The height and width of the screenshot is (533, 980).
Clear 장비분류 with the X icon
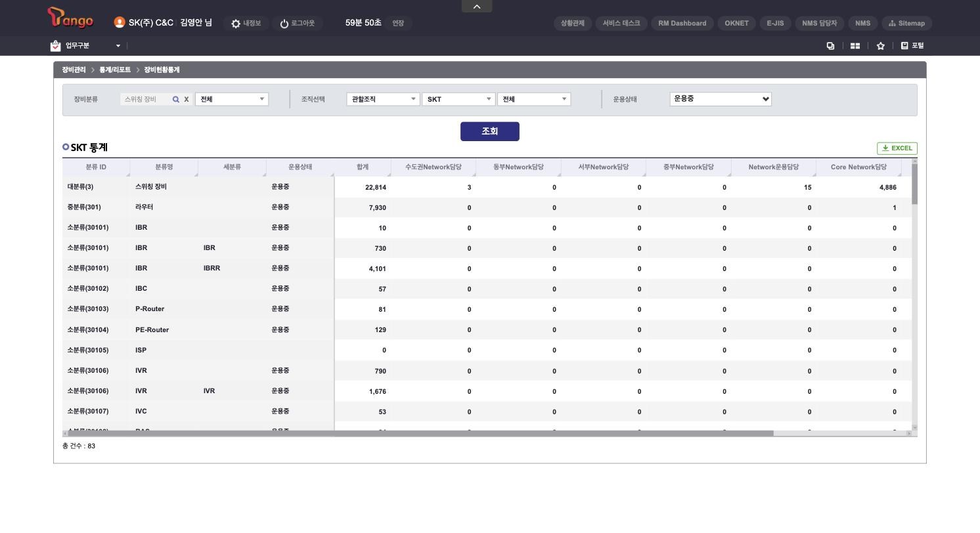click(x=187, y=100)
